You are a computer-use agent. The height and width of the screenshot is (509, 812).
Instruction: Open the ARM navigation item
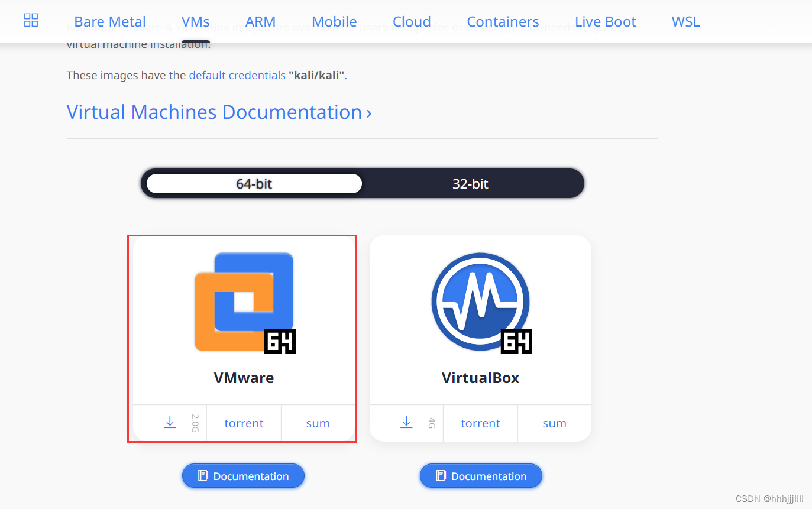(x=261, y=22)
